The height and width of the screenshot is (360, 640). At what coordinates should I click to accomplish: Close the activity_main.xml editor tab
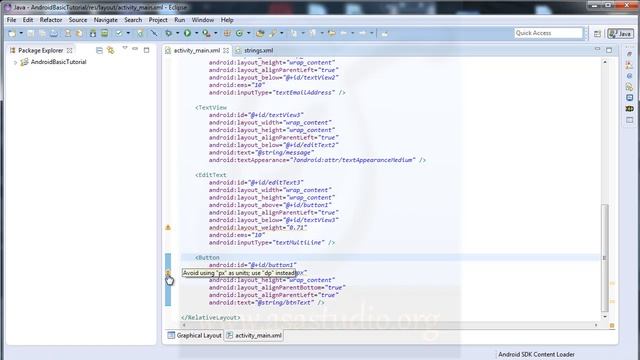[226, 51]
